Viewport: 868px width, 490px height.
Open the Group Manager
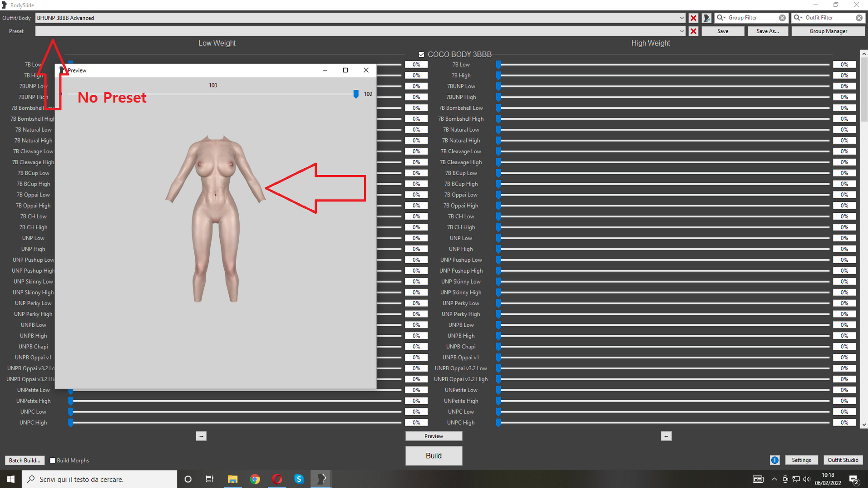point(828,31)
